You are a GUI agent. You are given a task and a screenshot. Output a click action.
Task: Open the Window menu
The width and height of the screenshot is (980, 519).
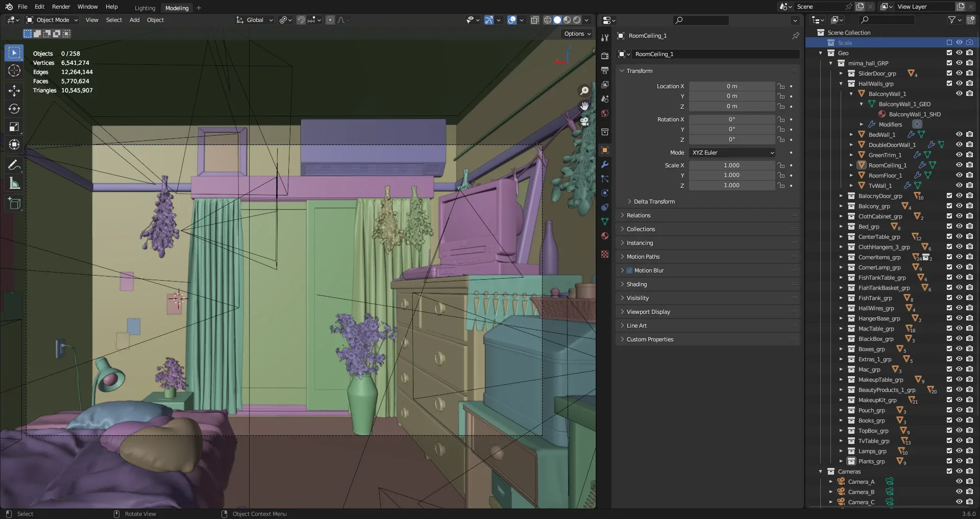pyautogui.click(x=87, y=7)
